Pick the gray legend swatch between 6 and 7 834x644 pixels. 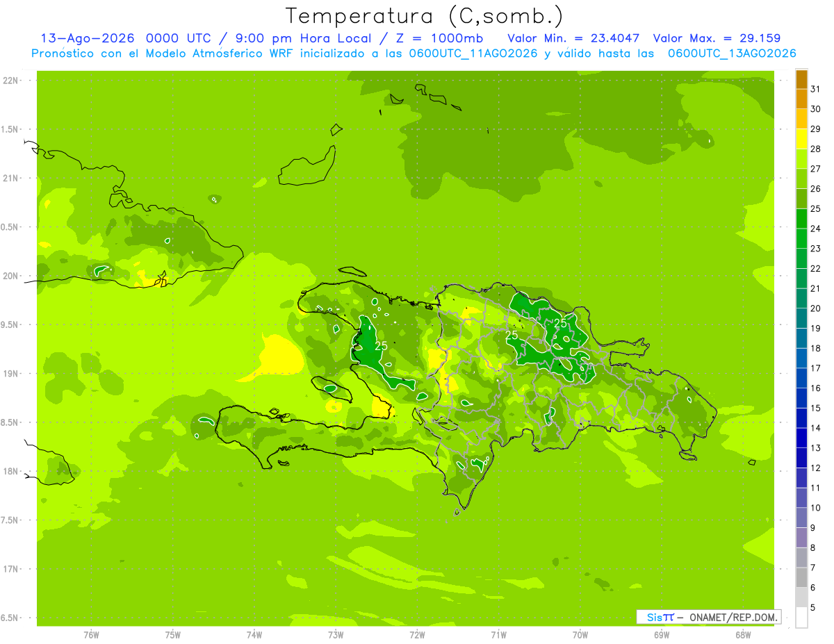801,578
